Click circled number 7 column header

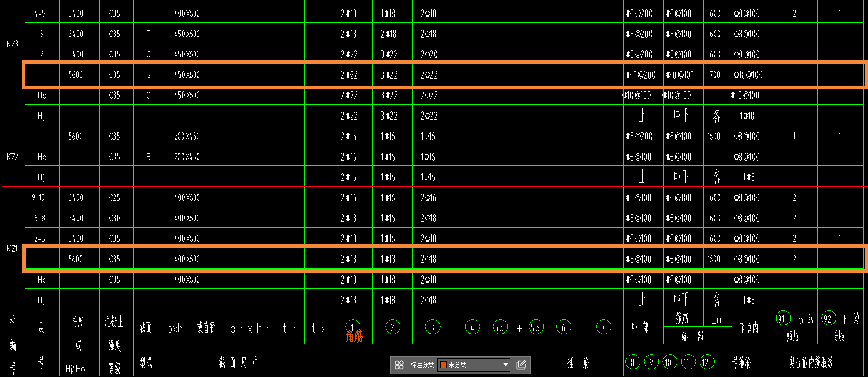[603, 327]
